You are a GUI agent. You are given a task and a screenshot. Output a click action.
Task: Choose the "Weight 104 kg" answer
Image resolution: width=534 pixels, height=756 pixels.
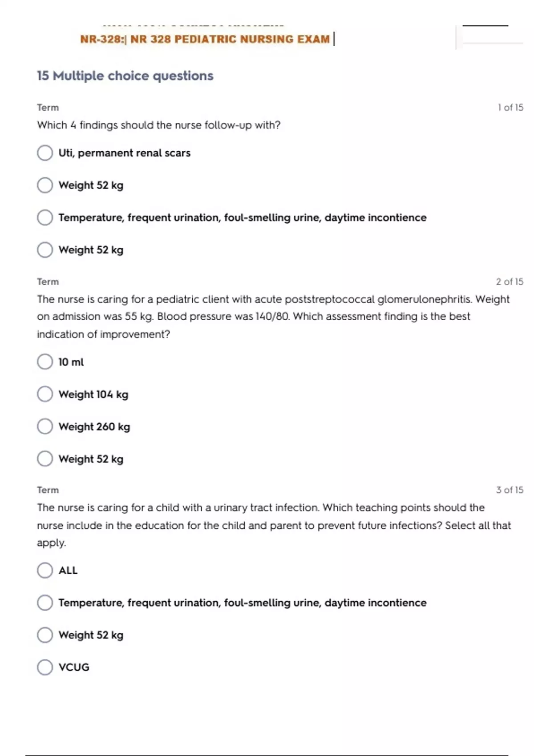[x=45, y=394]
